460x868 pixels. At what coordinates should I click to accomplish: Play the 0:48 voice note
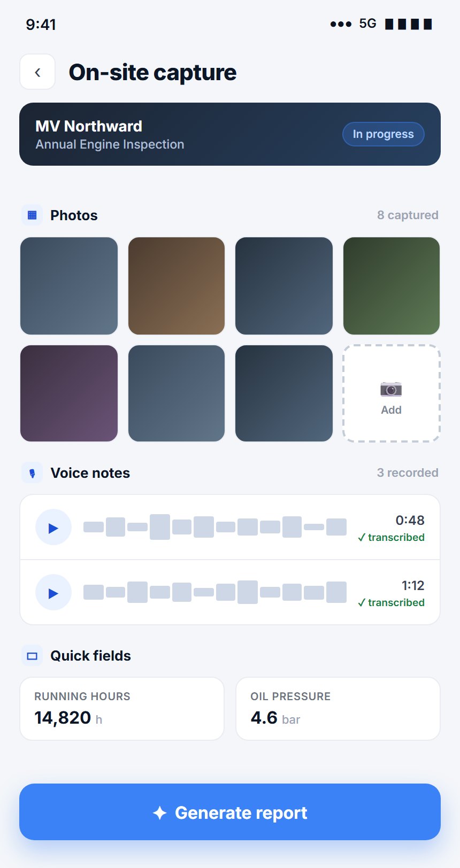click(53, 528)
